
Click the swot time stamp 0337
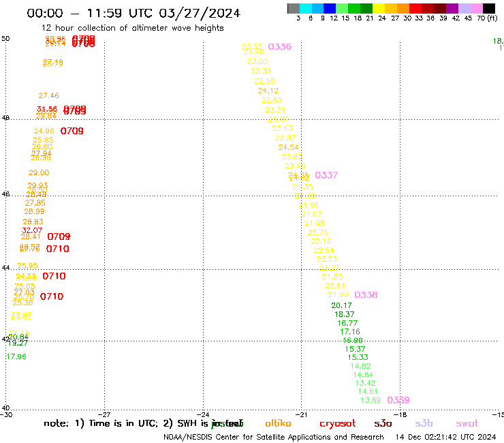click(326, 175)
